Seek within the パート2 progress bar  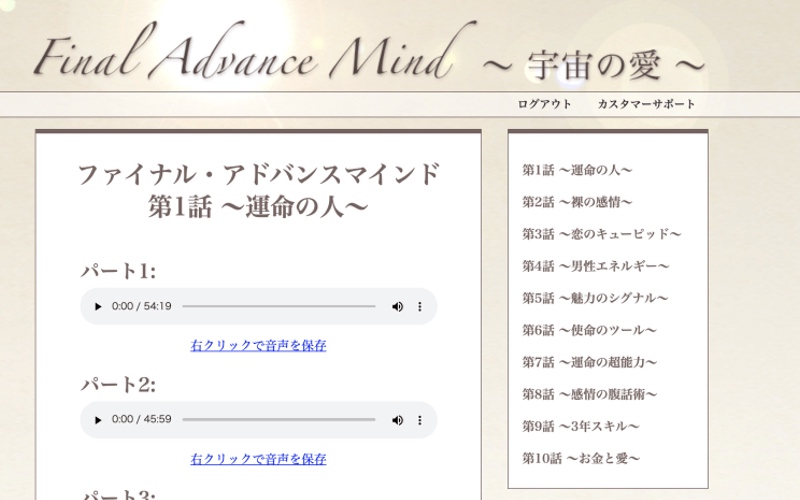click(279, 420)
